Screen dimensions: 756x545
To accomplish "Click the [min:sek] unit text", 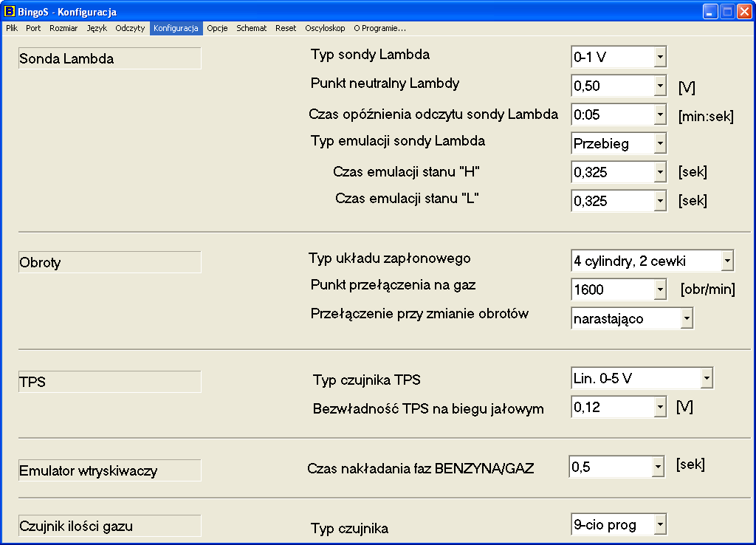I will (706, 116).
